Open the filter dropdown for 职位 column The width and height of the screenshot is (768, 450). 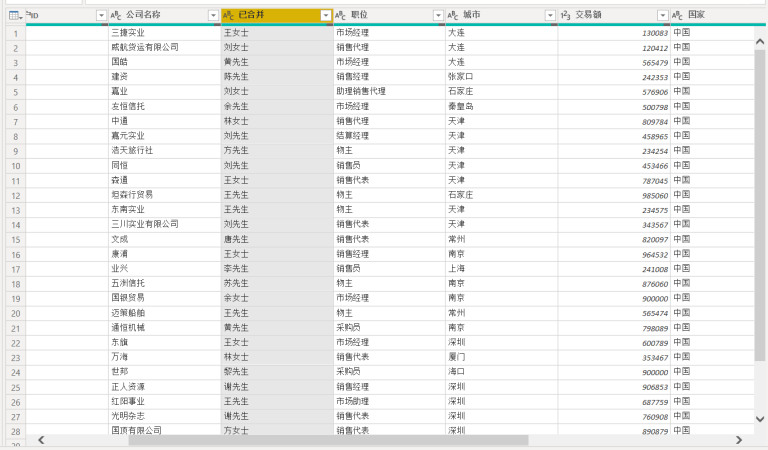coord(438,15)
